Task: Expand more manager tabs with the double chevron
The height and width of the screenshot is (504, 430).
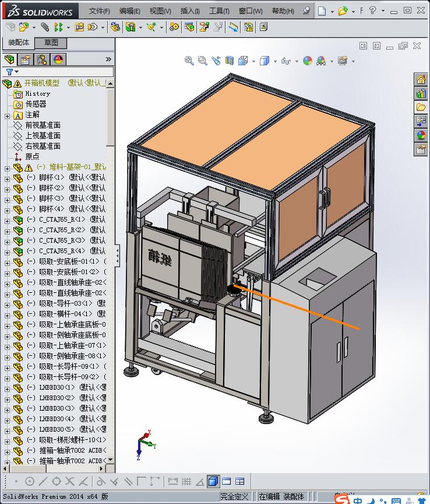Action: (108, 59)
